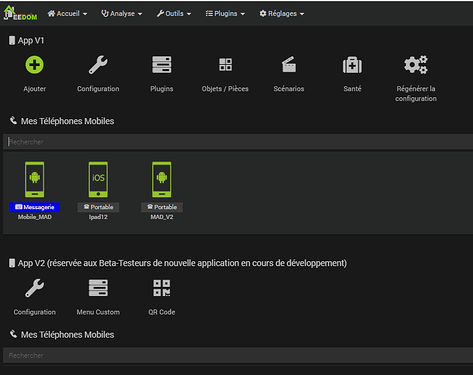Select the Mobile_MAD Android phone

tap(35, 180)
